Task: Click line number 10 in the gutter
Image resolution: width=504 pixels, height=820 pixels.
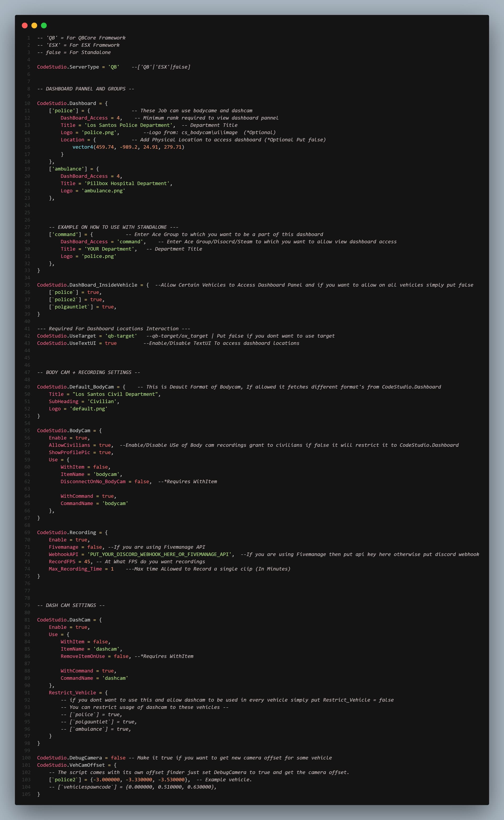Action: pyautogui.click(x=27, y=103)
